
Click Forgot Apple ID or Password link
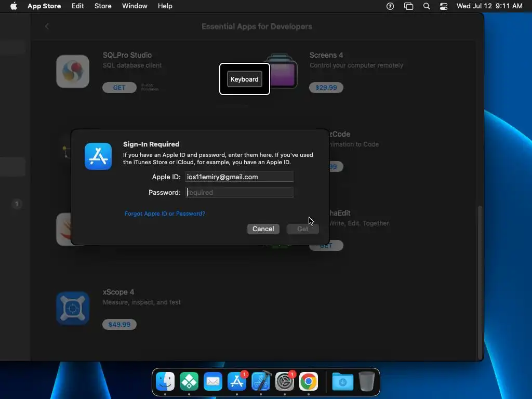[165, 214]
